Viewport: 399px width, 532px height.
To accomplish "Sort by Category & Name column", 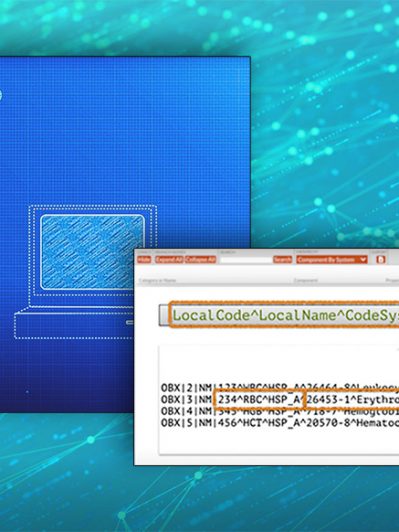I will pos(157,280).
